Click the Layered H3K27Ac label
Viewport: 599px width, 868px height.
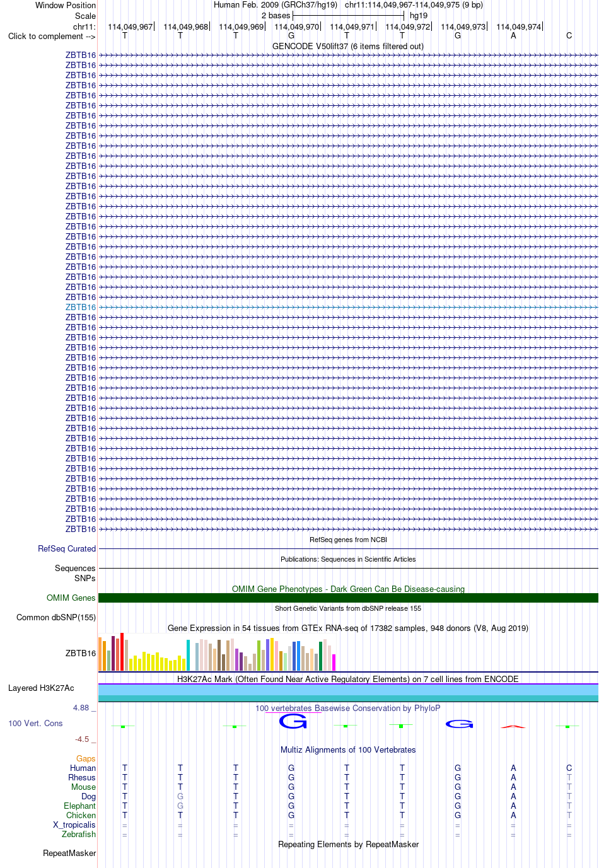[41, 688]
